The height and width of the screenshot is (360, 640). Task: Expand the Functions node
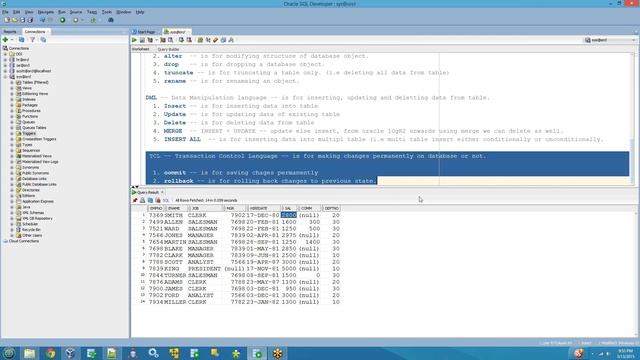coord(12,116)
